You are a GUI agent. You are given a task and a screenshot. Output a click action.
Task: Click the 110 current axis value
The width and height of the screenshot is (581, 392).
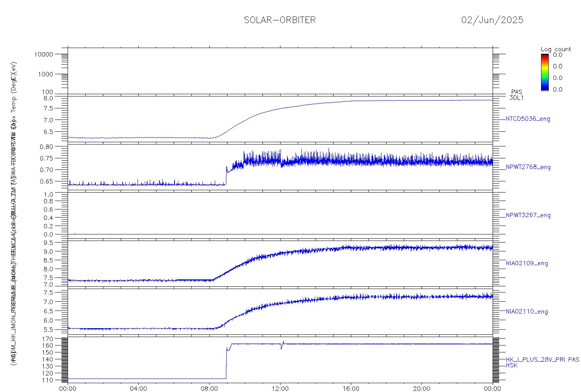(48, 380)
